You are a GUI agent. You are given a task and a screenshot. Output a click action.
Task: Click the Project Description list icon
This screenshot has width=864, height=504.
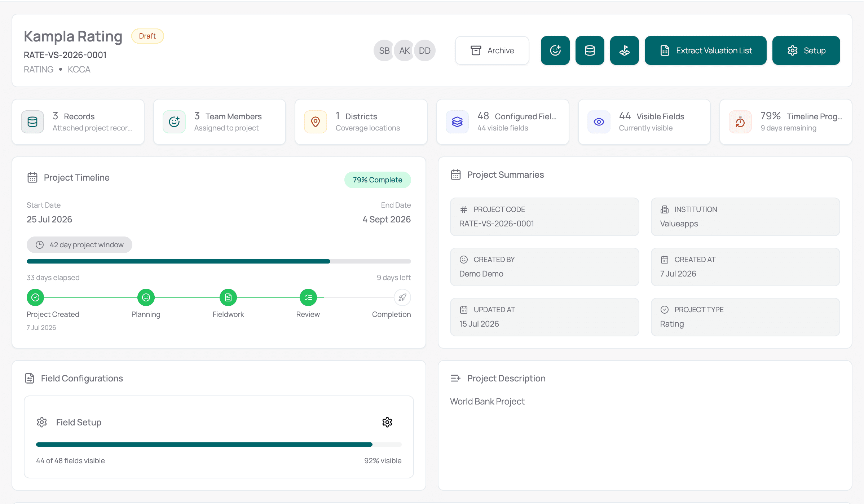456,378
